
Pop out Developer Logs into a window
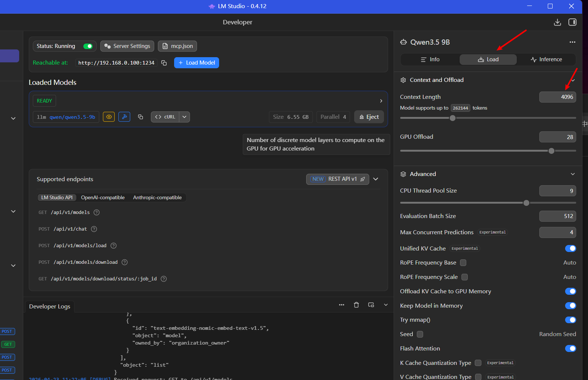[371, 305]
